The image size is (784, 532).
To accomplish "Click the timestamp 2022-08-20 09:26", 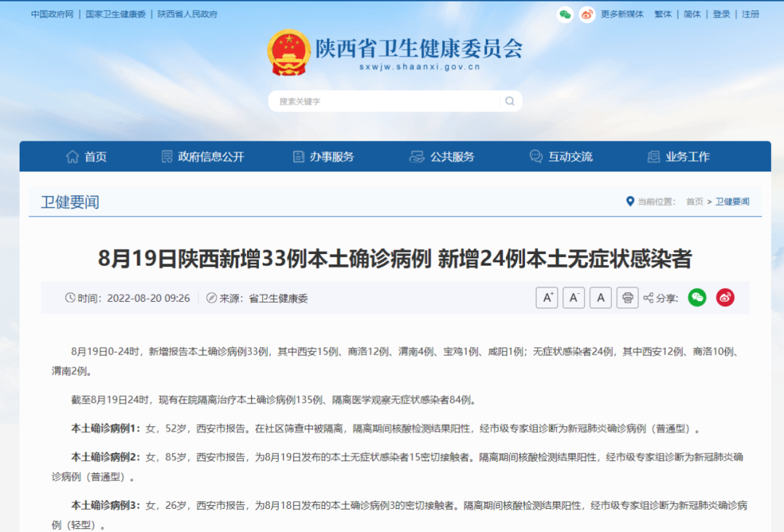I will point(149,298).
